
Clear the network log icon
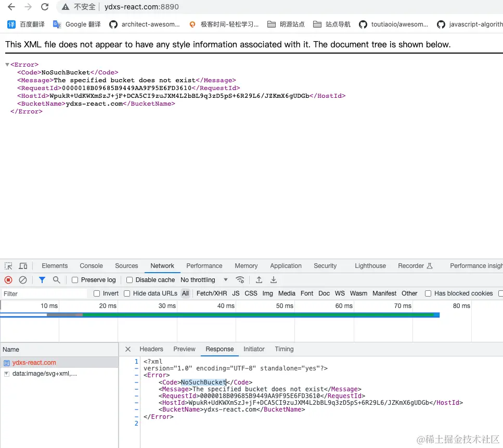pos(23,280)
